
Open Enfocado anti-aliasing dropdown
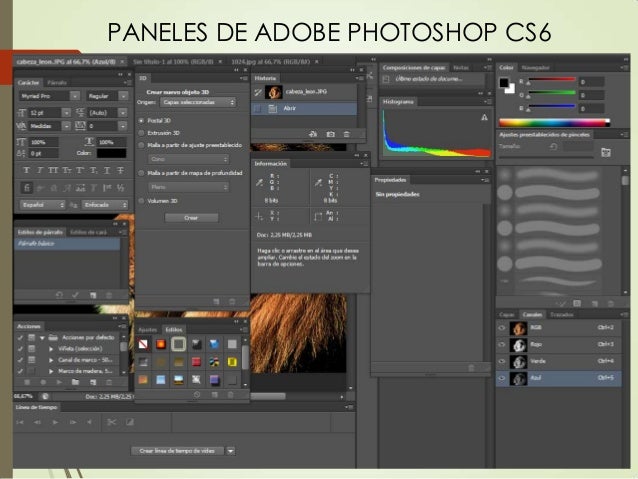coord(105,205)
